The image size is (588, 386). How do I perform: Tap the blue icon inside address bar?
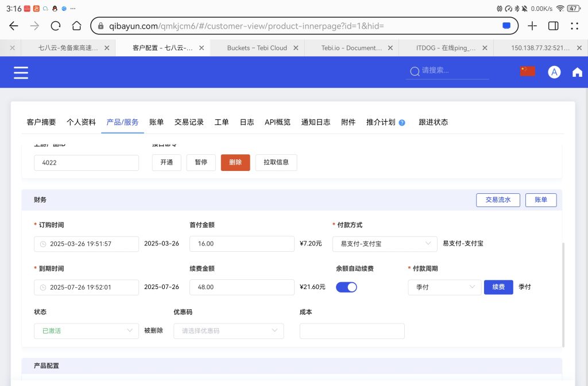coord(506,25)
